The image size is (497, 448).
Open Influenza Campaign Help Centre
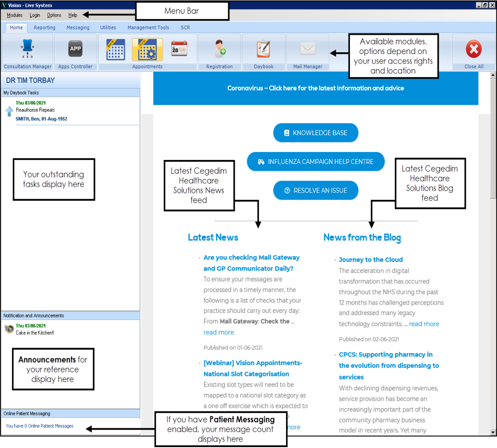[x=316, y=161]
